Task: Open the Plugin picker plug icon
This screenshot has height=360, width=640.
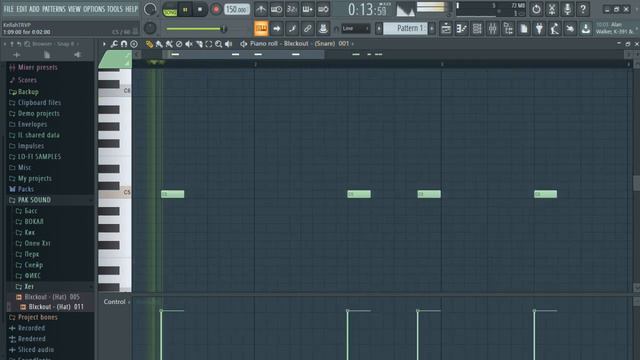Action: [x=539, y=29]
